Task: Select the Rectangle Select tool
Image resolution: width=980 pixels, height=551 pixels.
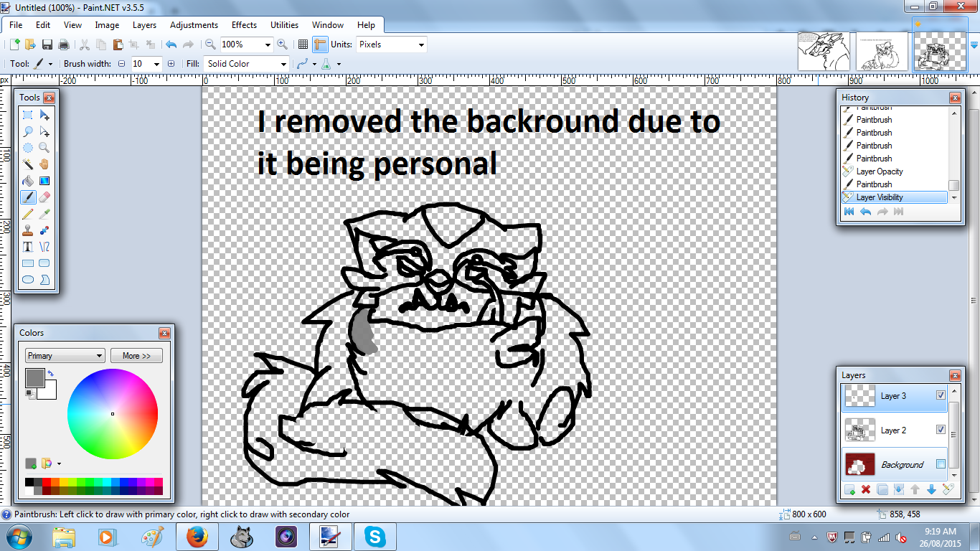Action: 28,115
